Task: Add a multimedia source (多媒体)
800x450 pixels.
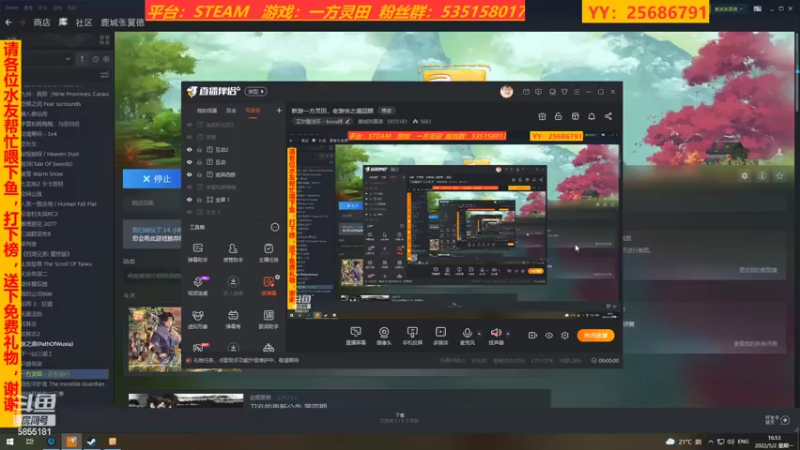Action: click(440, 336)
